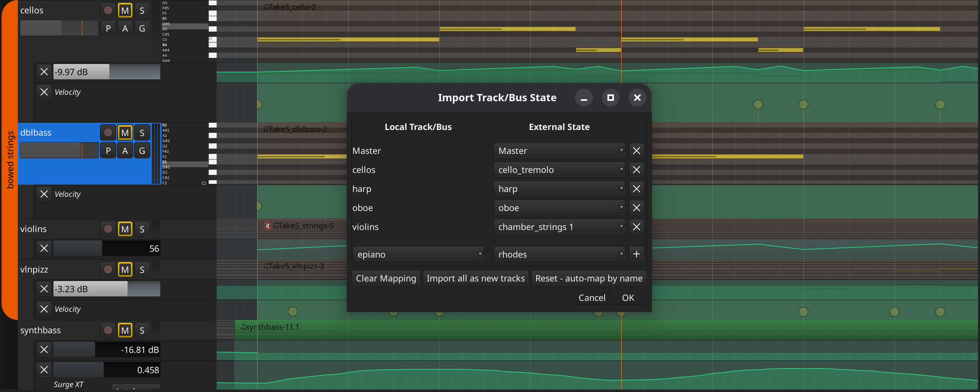Click the A automation button on dblbass

click(125, 150)
